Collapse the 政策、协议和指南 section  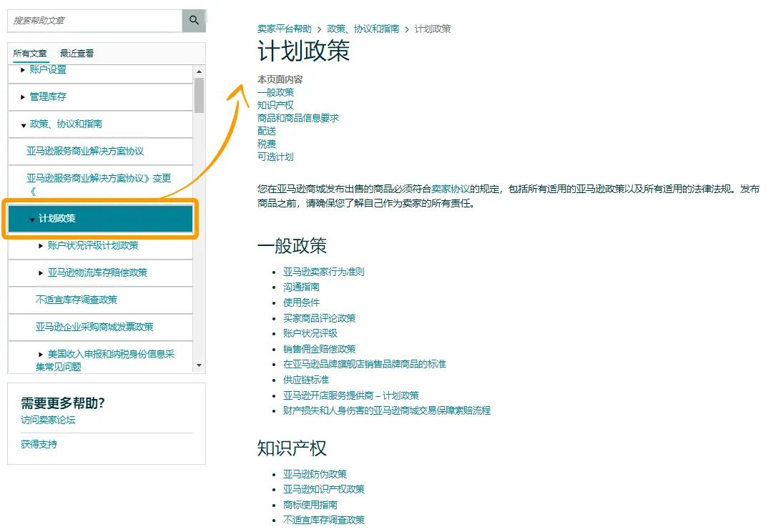coord(23,125)
